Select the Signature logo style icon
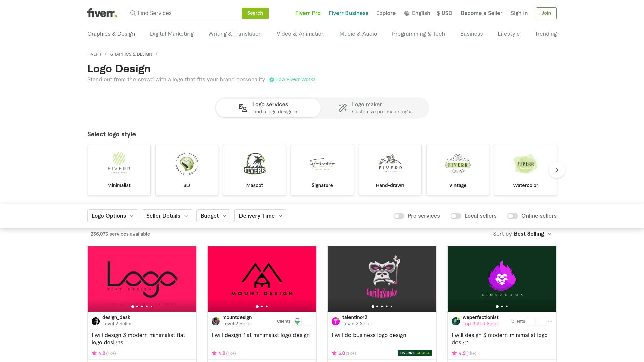The height and width of the screenshot is (362, 644). 322,164
